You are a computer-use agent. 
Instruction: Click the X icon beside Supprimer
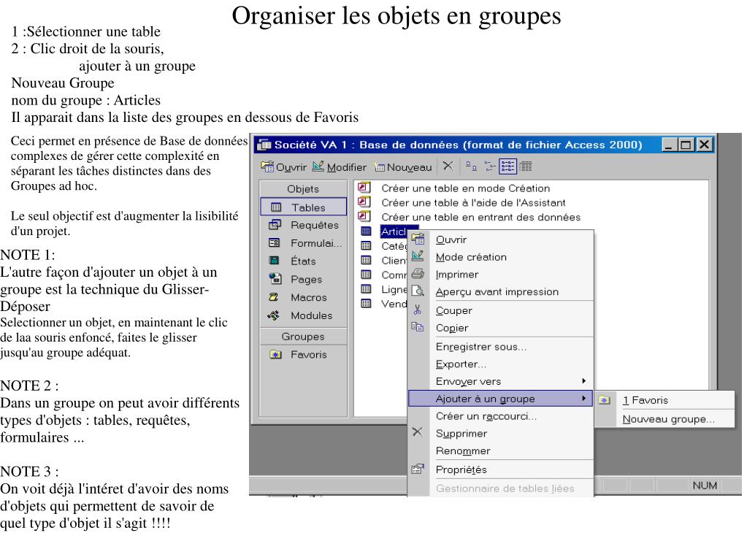[x=418, y=432]
